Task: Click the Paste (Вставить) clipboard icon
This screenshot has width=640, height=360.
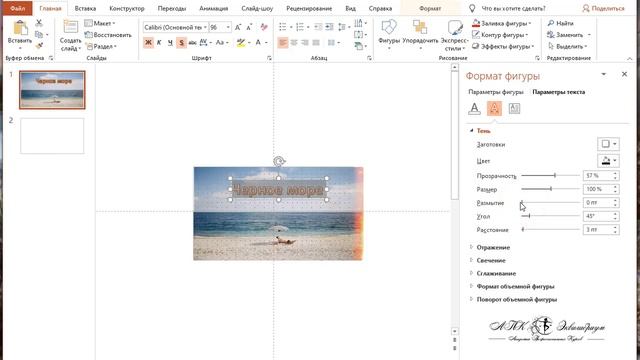Action: coord(20,28)
